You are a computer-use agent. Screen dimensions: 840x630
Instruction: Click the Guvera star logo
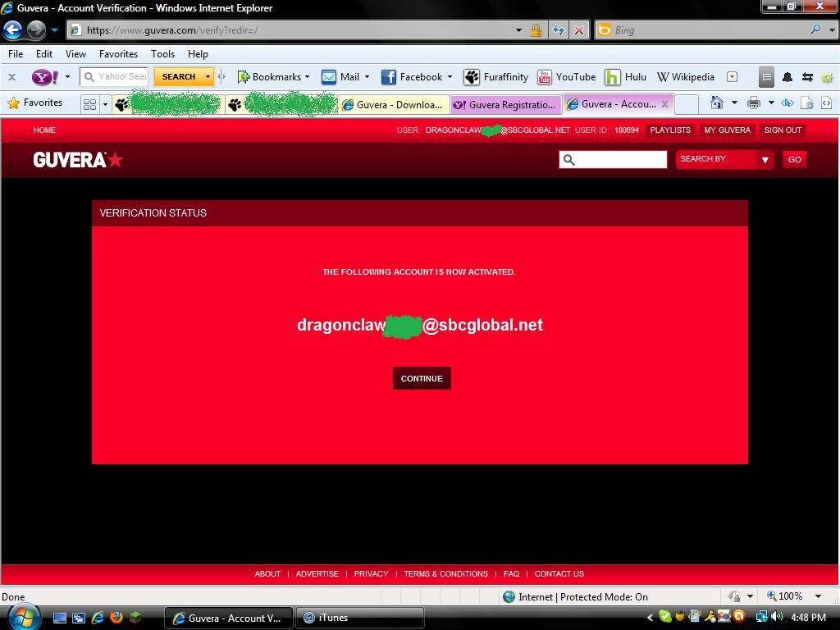78,160
